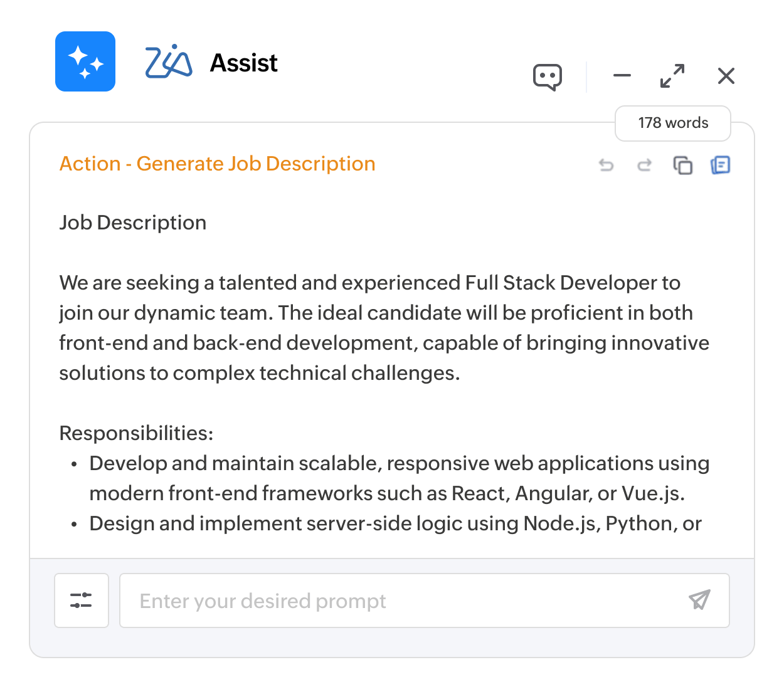Click the blue sparkle AI icon

[85, 61]
